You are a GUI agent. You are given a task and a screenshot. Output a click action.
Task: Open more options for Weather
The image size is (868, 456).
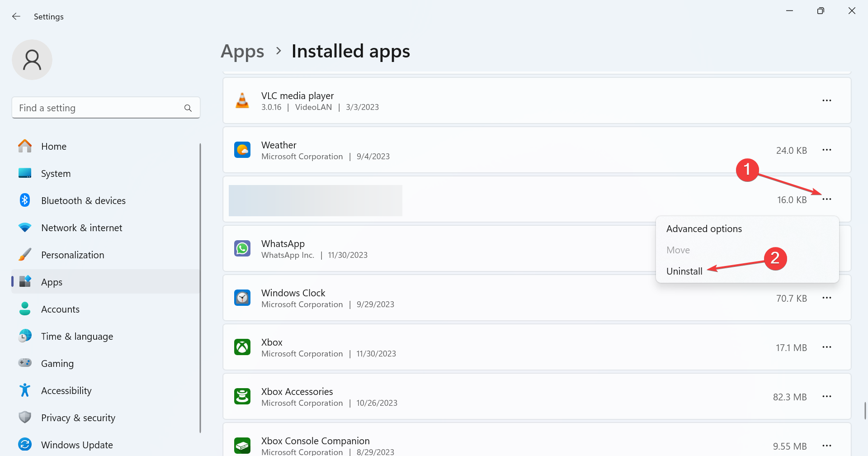tap(827, 150)
